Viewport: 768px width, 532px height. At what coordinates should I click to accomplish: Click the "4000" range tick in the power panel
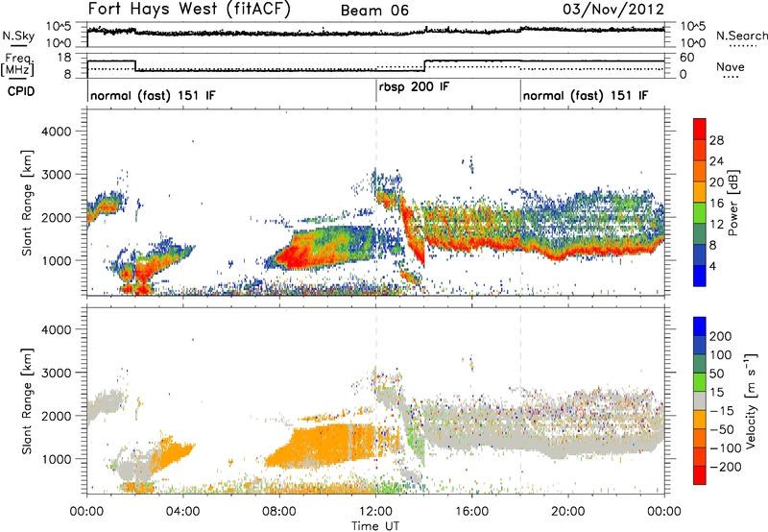[56, 132]
